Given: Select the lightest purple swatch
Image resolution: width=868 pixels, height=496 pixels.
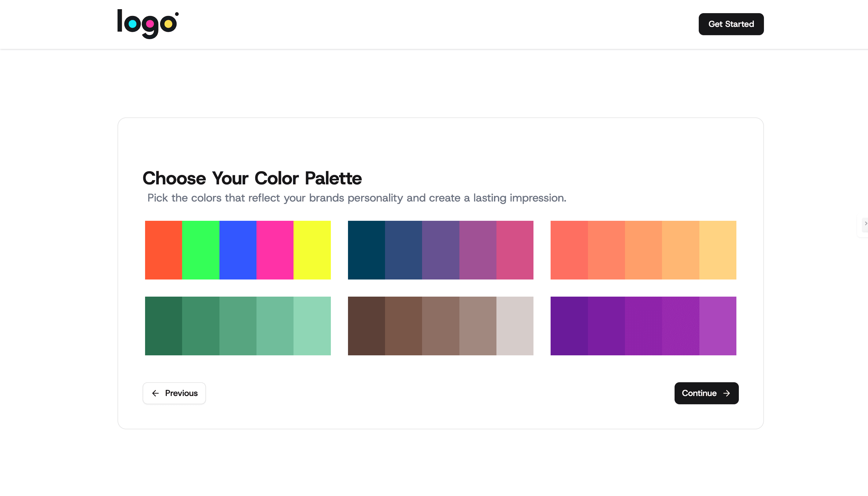Looking at the screenshot, I should 718,326.
